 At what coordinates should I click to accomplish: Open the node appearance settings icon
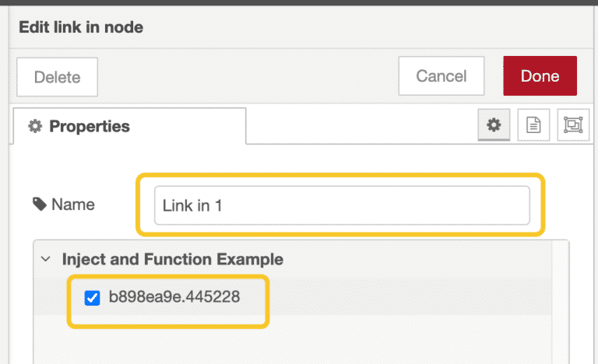pos(573,125)
